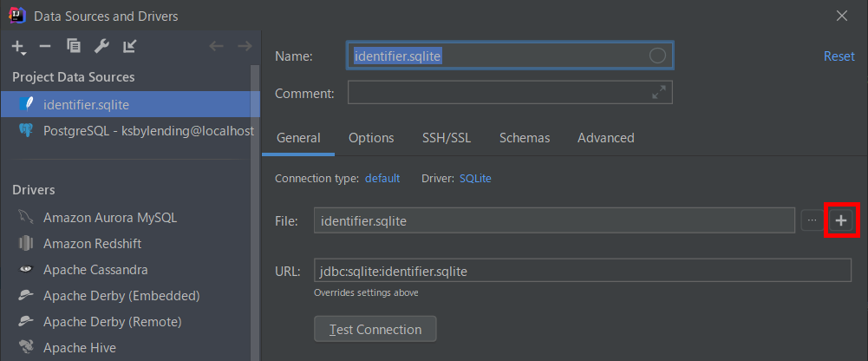The height and width of the screenshot is (361, 868).
Task: Select the identifier.sqlite data source
Action: (130, 104)
